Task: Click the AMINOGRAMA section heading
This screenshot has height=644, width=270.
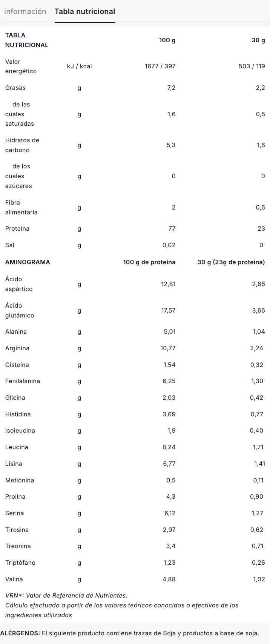Action: 28,262
